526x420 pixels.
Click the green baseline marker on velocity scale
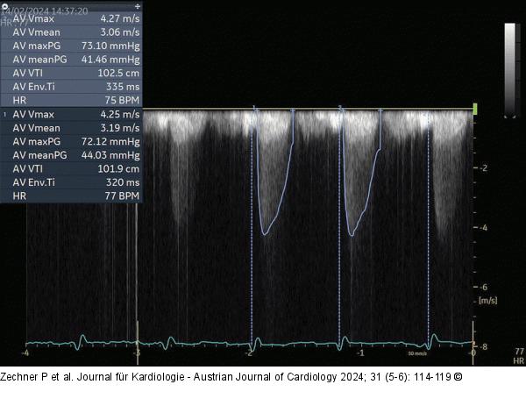click(x=475, y=109)
